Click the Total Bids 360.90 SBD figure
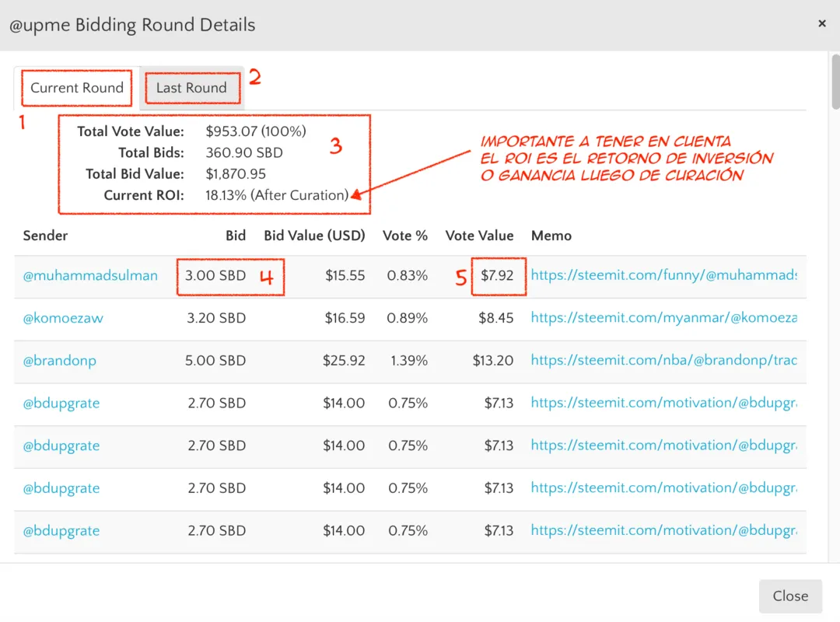This screenshot has width=840, height=622. [x=243, y=152]
